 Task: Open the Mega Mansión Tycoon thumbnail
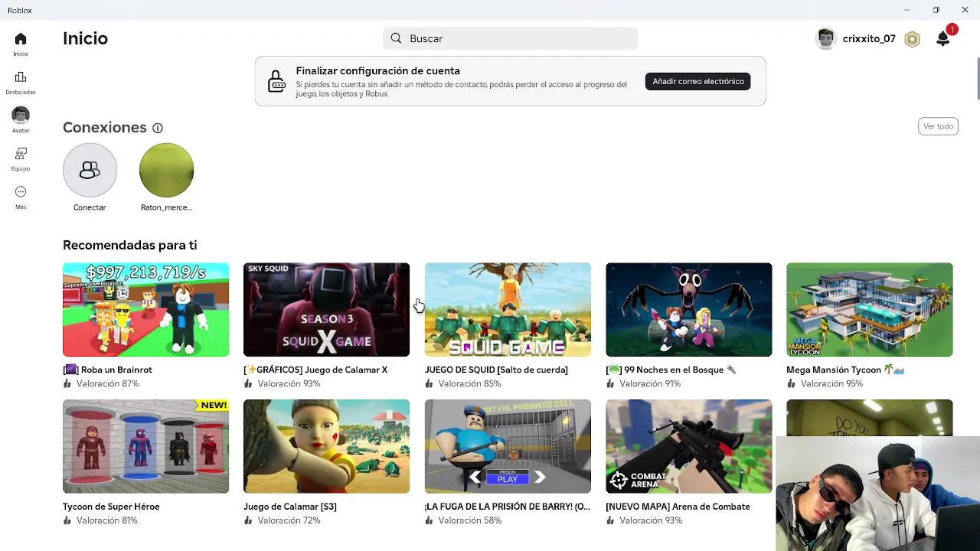(869, 310)
